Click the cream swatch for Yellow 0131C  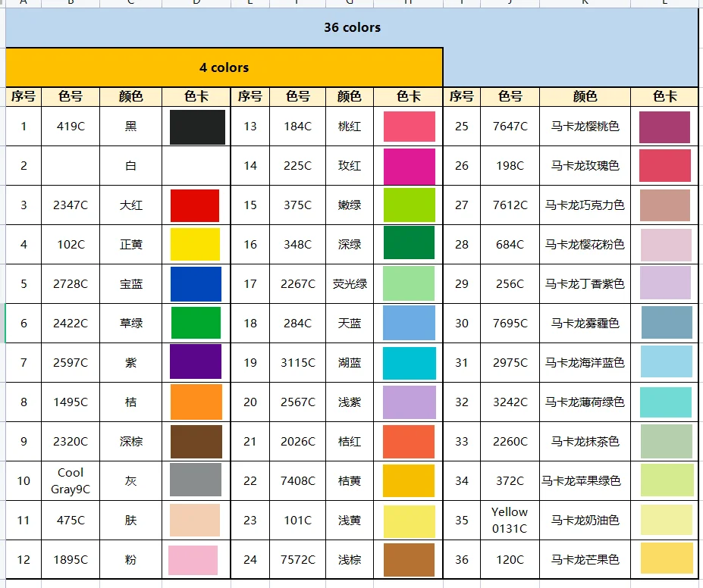coord(667,520)
